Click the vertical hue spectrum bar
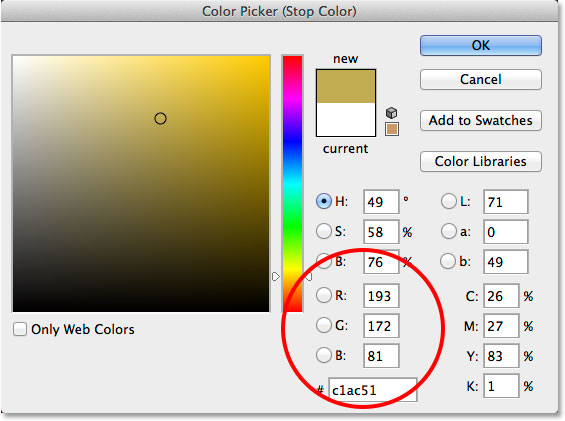This screenshot has width=565, height=421. (292, 183)
